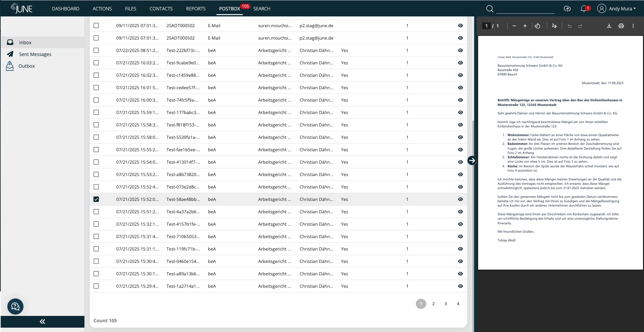This screenshot has width=644, height=332.
Task: Open the notifications bell
Action: click(x=584, y=8)
